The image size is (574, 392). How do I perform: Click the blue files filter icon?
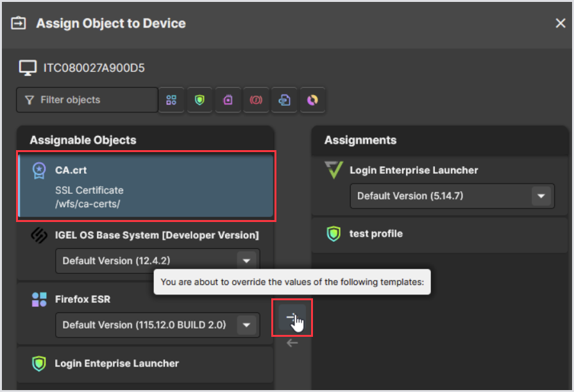click(x=284, y=100)
